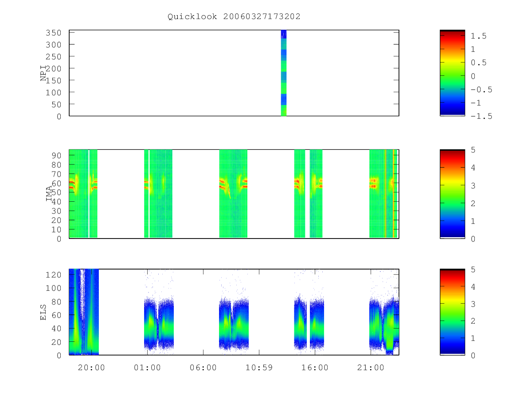Image resolution: width=532 pixels, height=399 pixels.
Task: Click the IMA axis label
Action: (50, 193)
